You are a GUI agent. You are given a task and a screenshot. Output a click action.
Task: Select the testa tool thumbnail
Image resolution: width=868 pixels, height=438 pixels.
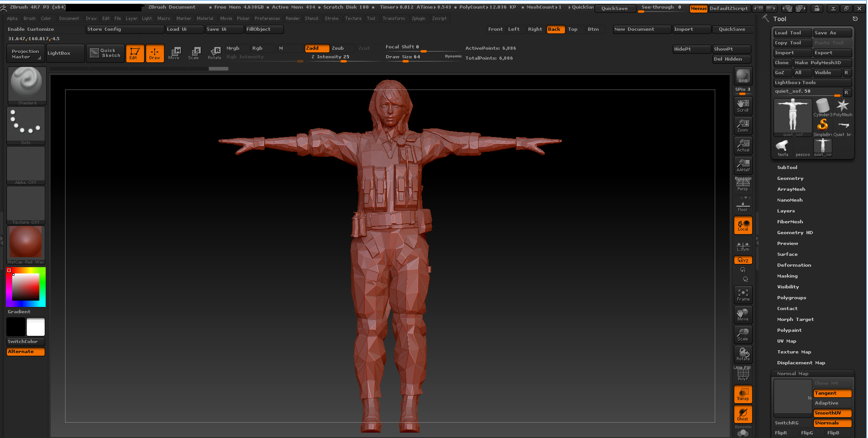(783, 147)
